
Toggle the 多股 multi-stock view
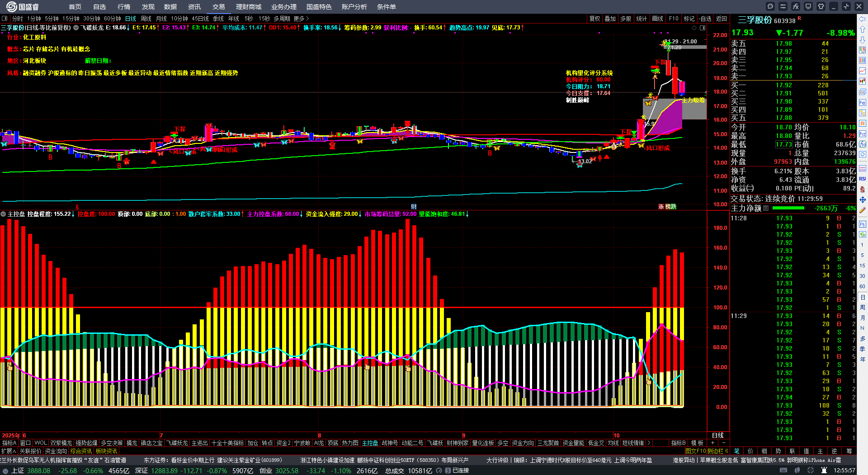[626, 19]
